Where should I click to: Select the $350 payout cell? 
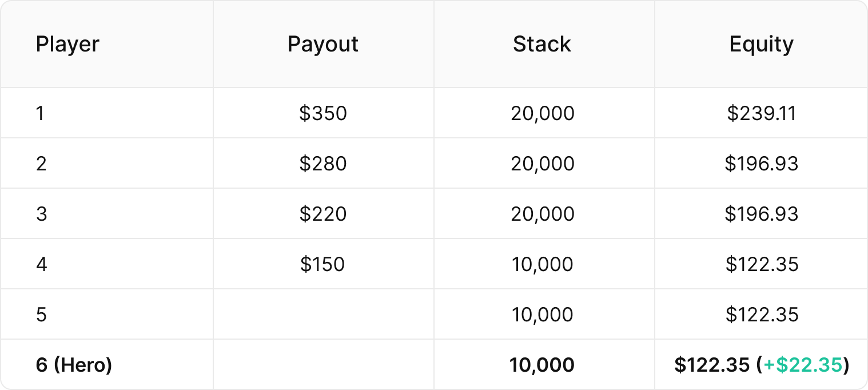coord(323,113)
